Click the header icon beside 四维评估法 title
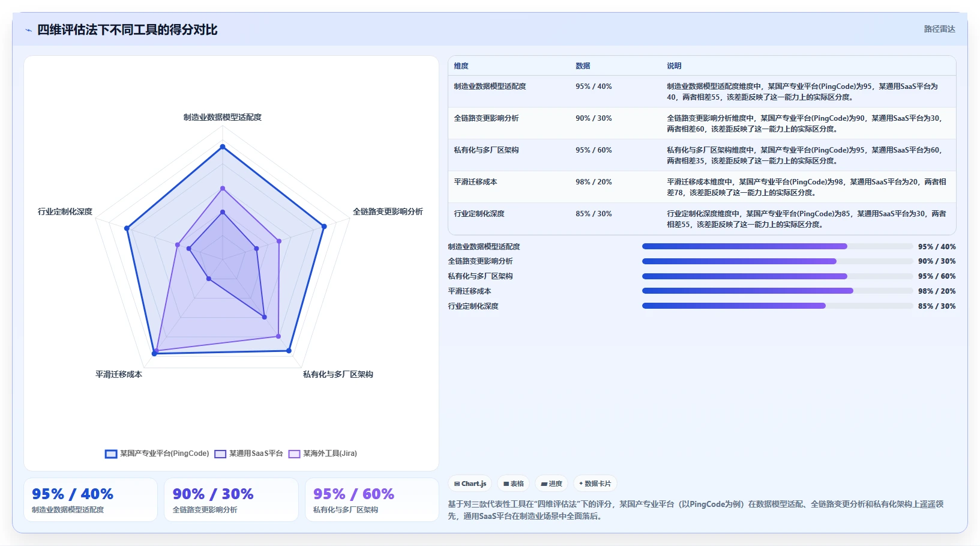Image resolution: width=980 pixels, height=546 pixels. [x=28, y=30]
